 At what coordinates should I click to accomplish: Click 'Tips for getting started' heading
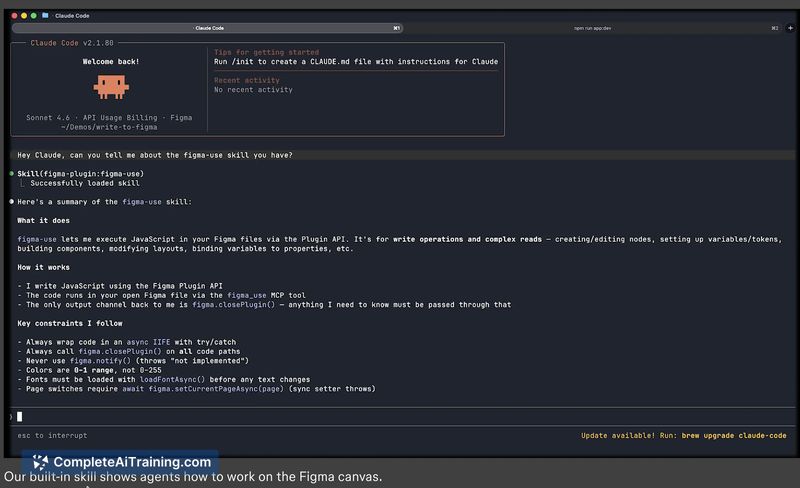(266, 52)
